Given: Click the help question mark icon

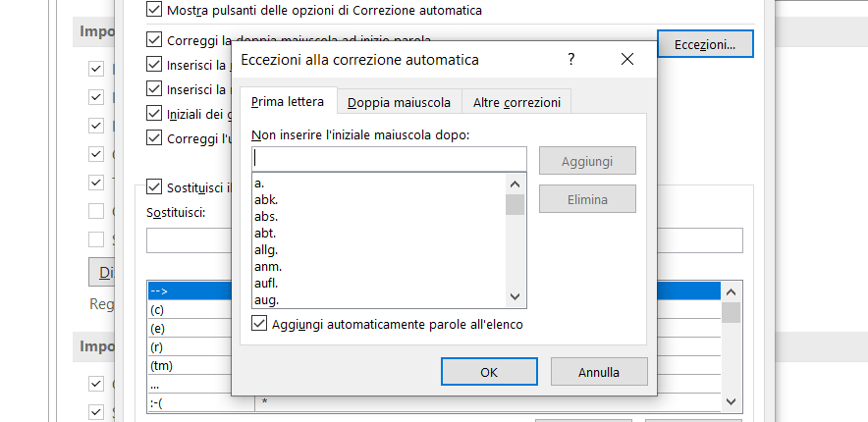Looking at the screenshot, I should [571, 60].
